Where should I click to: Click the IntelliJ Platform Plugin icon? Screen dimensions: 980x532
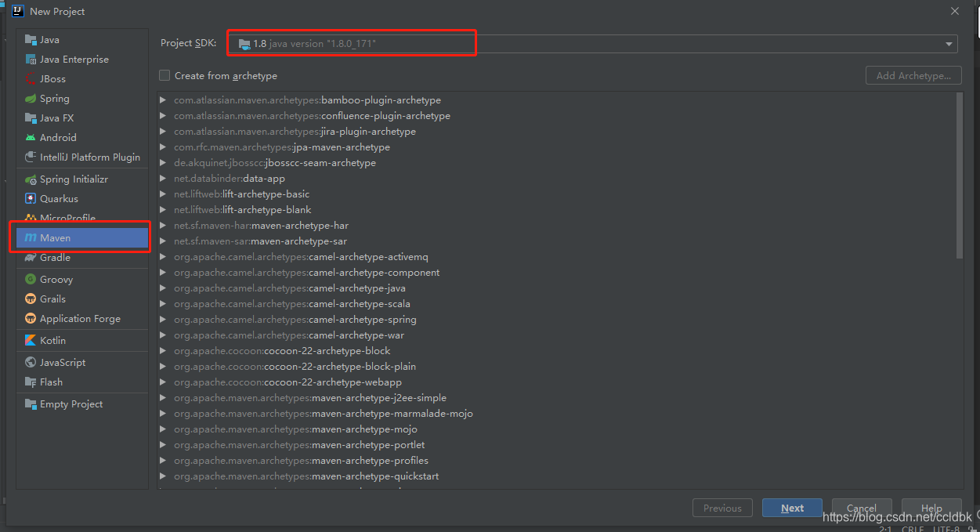point(31,157)
